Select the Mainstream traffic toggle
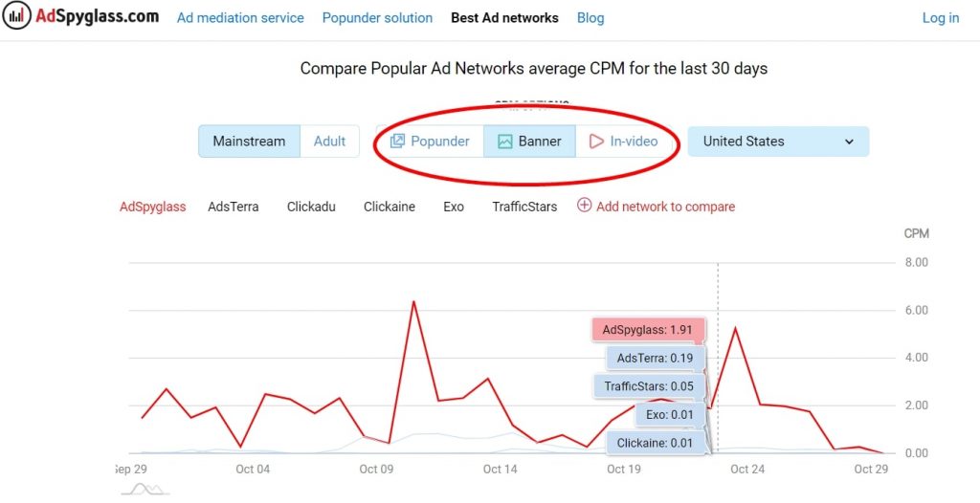 (x=250, y=142)
